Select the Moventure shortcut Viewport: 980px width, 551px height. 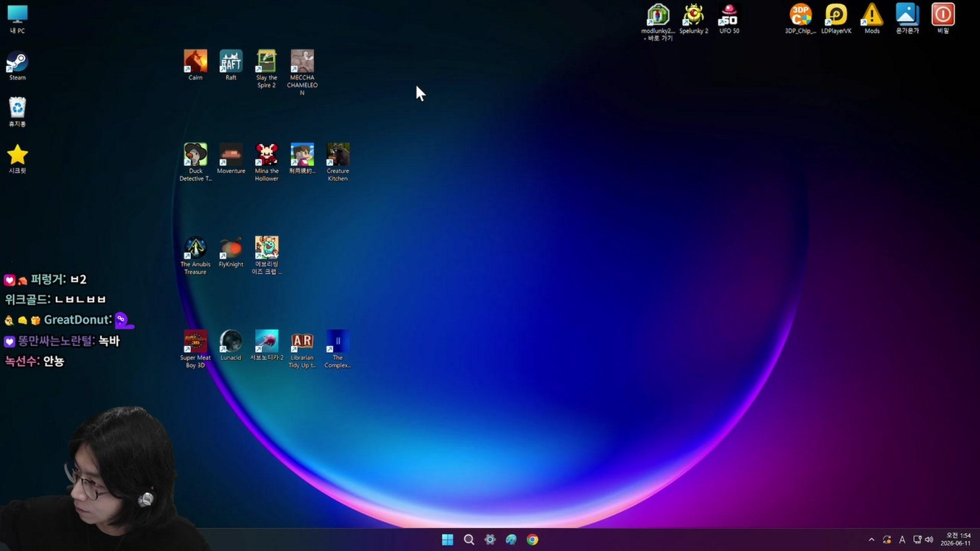pos(231,158)
